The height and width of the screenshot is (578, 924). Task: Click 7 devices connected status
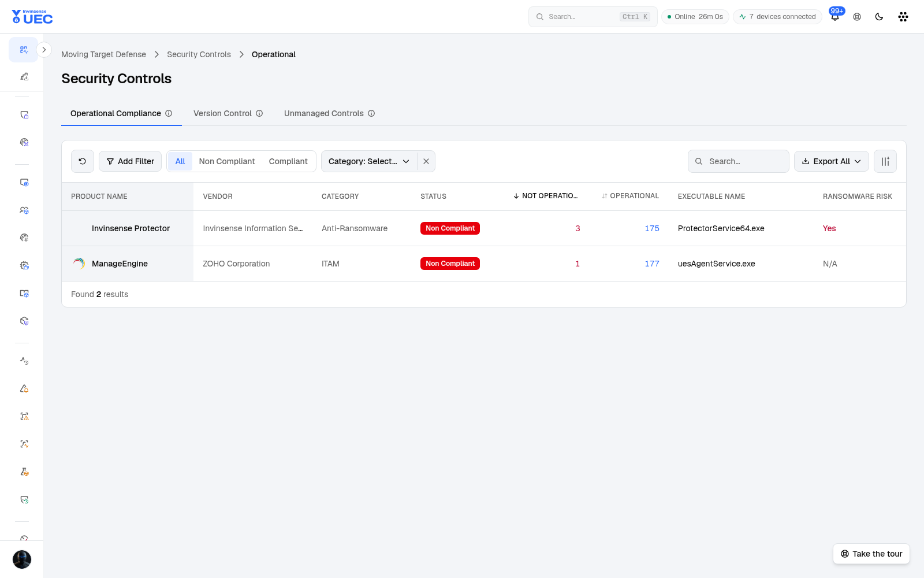[x=777, y=17]
